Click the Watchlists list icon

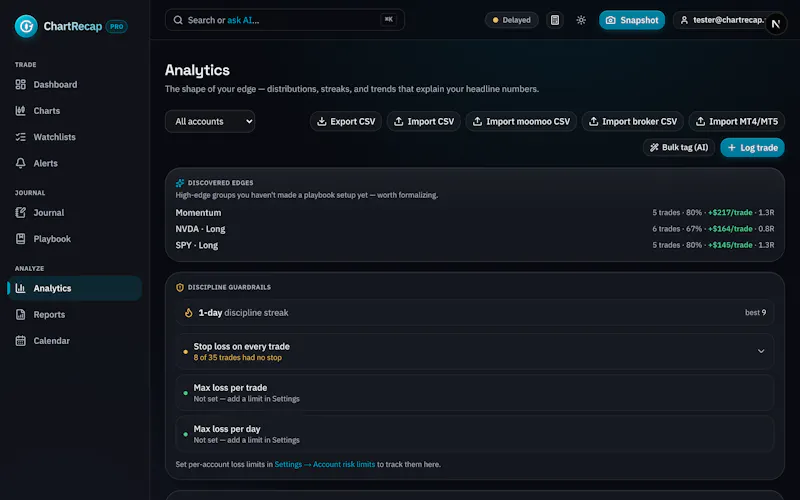pyautogui.click(x=20, y=137)
